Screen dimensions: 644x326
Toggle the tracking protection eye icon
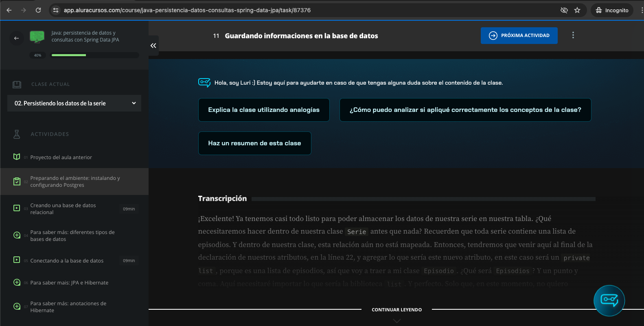pos(564,10)
